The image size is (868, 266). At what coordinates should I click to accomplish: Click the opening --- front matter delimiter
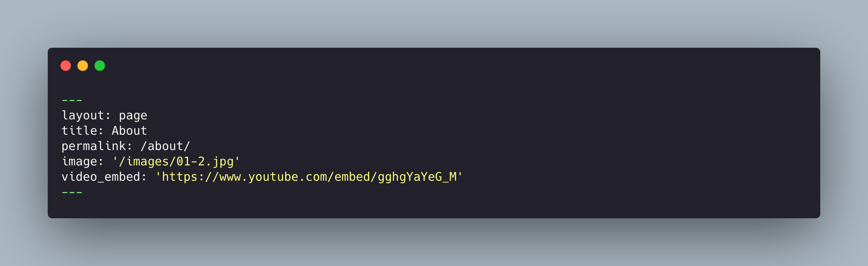(72, 101)
